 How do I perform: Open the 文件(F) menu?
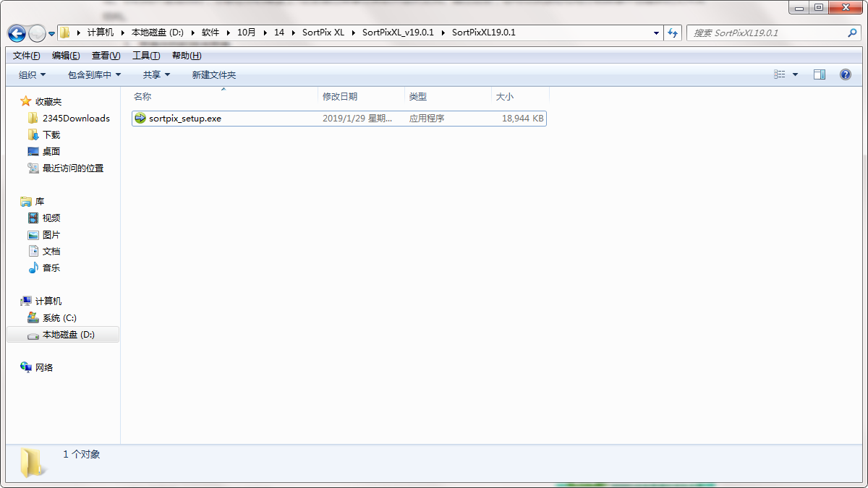pos(27,56)
